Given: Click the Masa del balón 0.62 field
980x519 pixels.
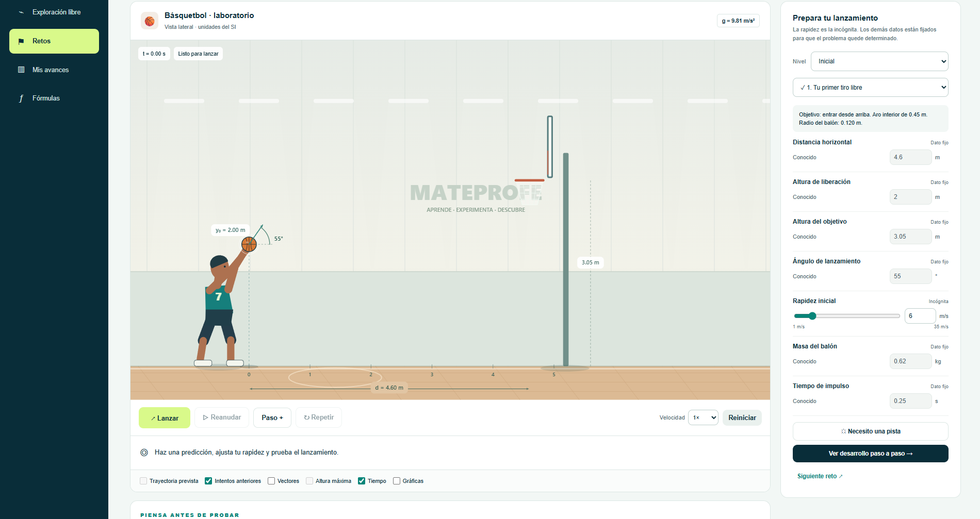Looking at the screenshot, I should (910, 361).
